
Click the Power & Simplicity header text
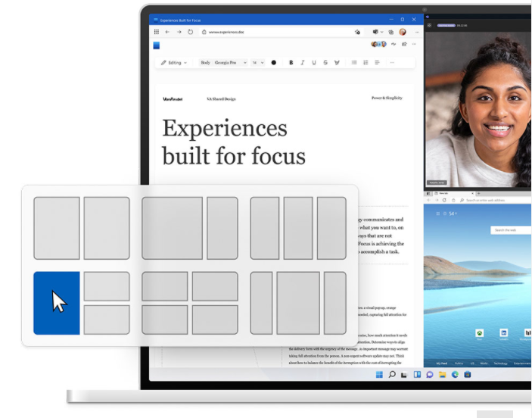coord(387,98)
